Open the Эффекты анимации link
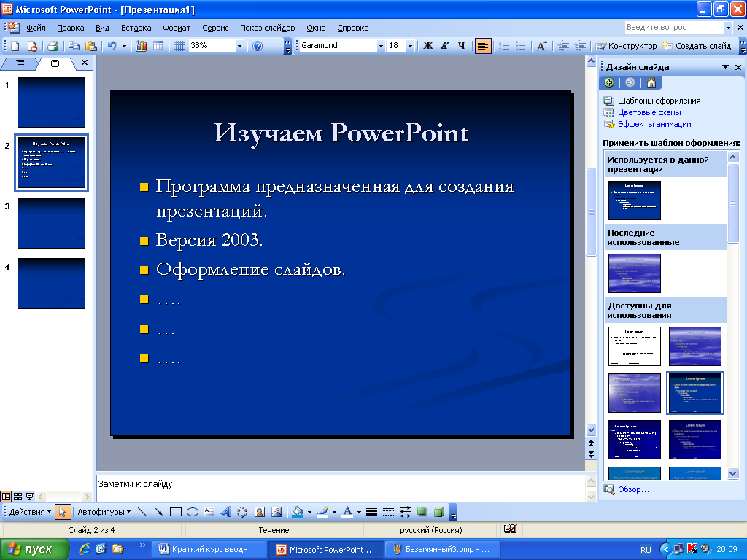 coord(654,124)
